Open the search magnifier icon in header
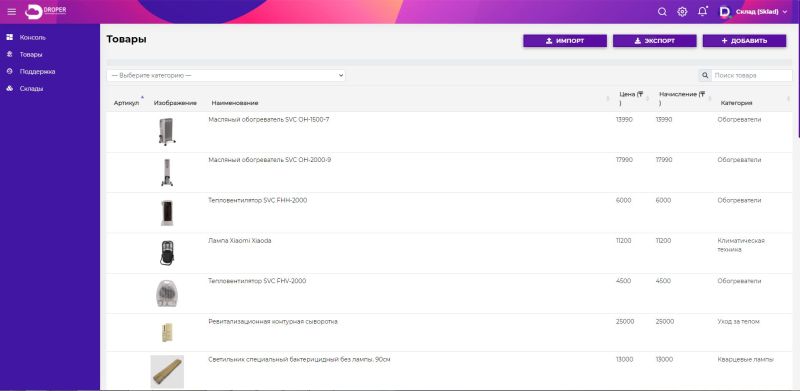The width and height of the screenshot is (800, 391). 662,12
